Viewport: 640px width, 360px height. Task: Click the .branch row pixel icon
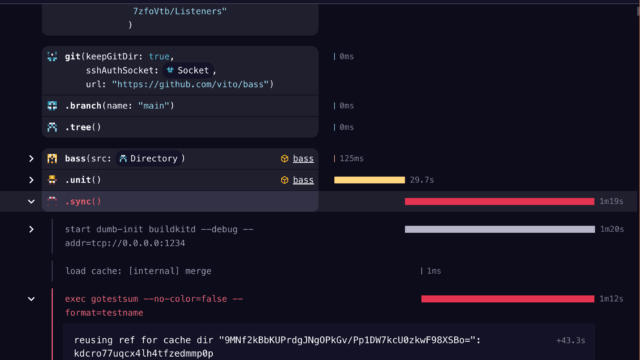click(52, 106)
